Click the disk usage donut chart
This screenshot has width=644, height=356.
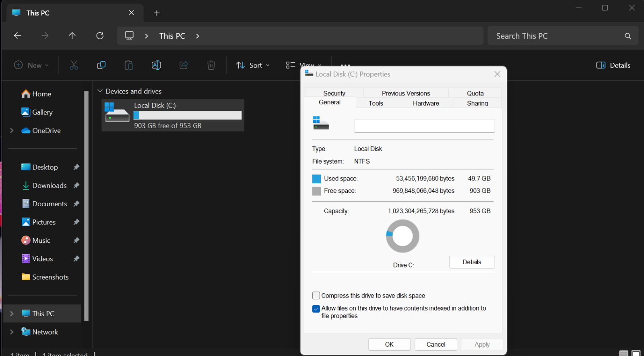point(402,236)
